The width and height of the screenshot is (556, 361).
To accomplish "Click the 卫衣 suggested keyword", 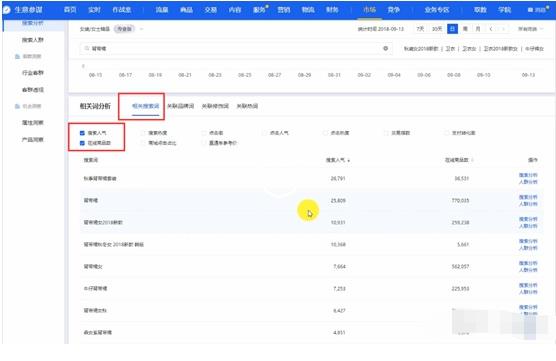I will point(450,49).
